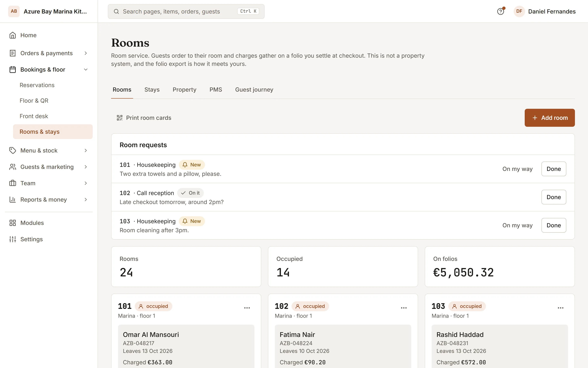Open the three-dot menu for room 102
Viewport: 588px width, 368px height.
click(x=404, y=308)
